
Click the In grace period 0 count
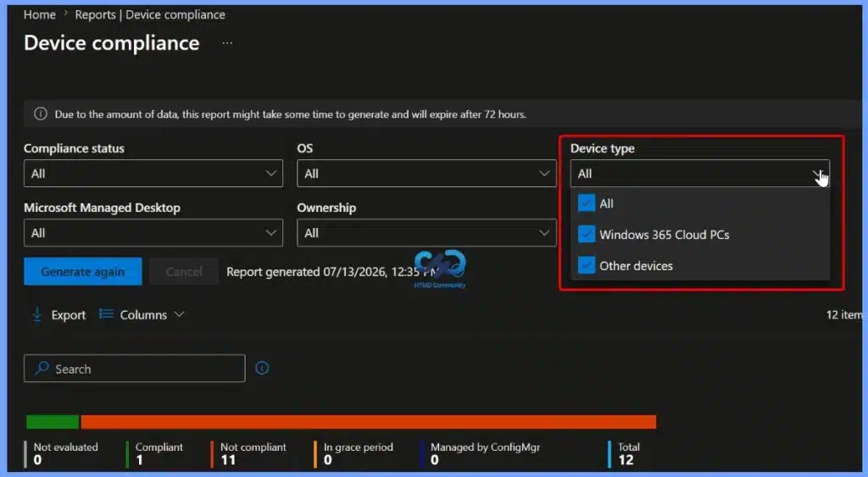[353, 453]
